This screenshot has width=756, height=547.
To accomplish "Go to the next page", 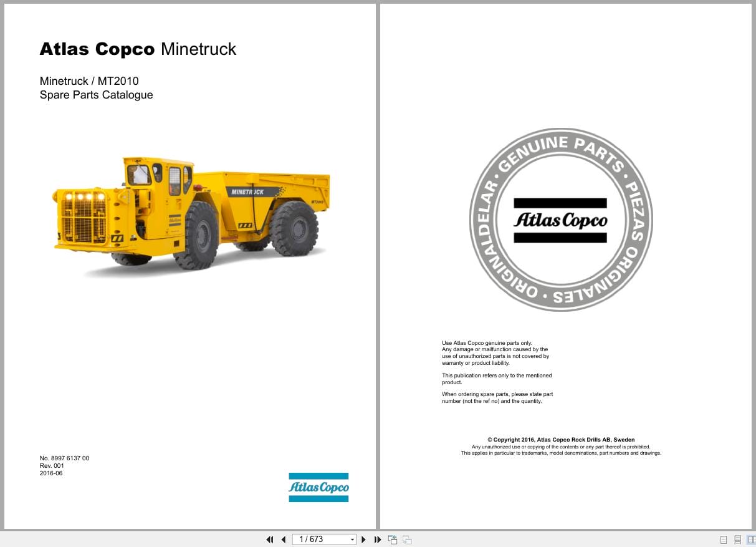I will pyautogui.click(x=364, y=540).
